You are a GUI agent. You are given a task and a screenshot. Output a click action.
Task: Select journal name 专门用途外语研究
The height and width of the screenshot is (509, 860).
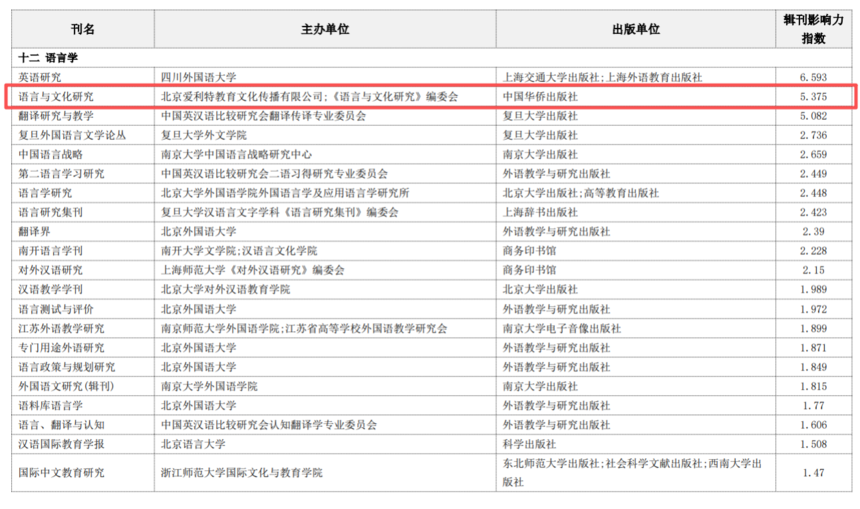[61, 348]
